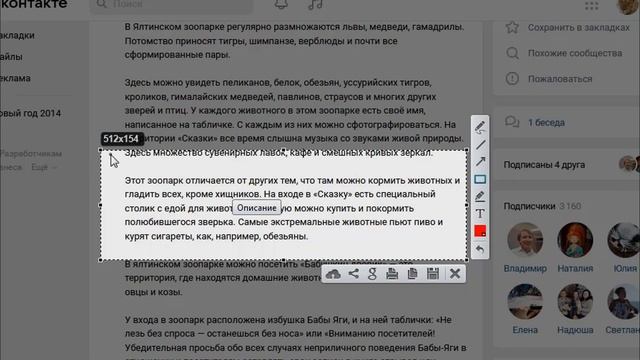
Task: Print the selected screenshot
Action: pyautogui.click(x=392, y=274)
